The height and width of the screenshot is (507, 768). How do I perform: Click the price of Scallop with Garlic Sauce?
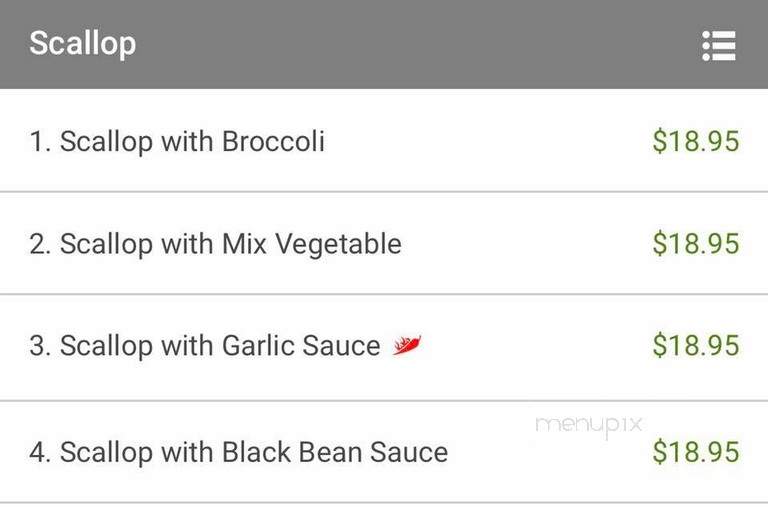tap(696, 345)
